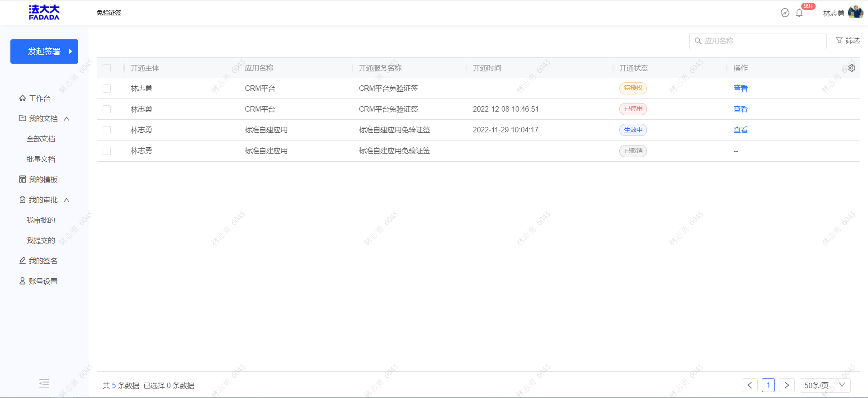This screenshot has width=868, height=398.
Task: Click the 待授权 status tag
Action: [x=633, y=88]
